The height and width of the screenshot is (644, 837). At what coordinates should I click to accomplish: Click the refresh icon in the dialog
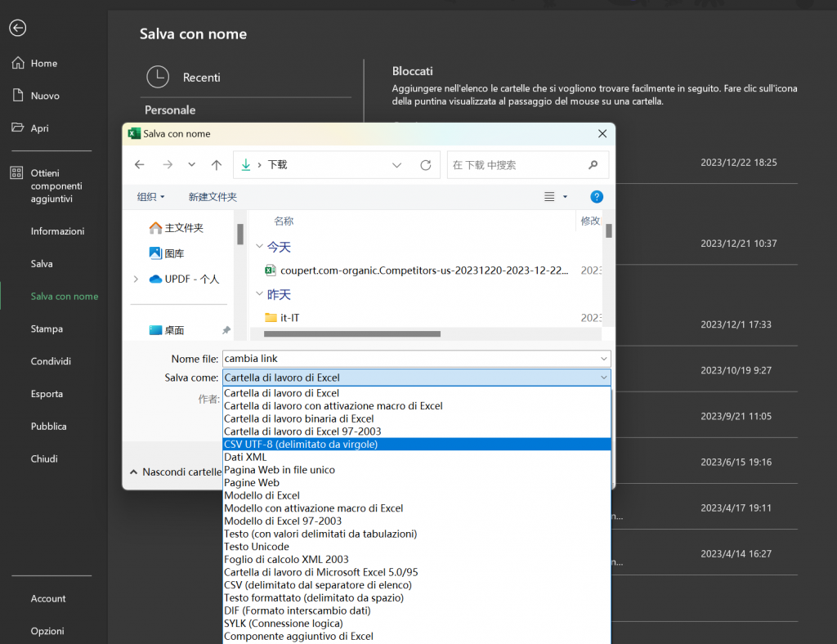click(425, 164)
